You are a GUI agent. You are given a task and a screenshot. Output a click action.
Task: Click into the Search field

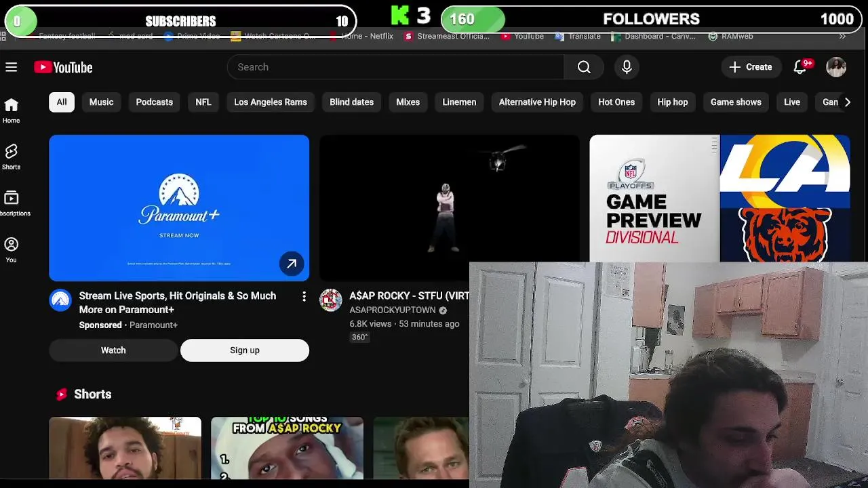tap(396, 67)
